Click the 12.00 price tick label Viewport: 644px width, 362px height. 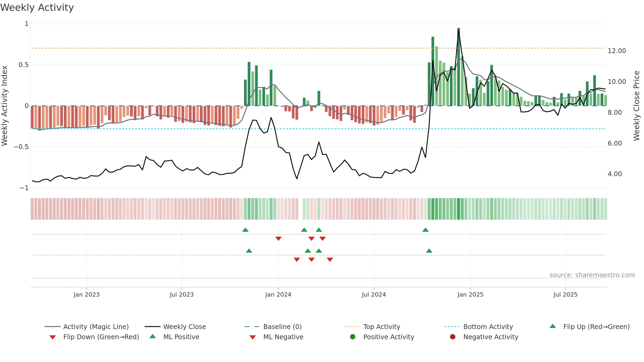[x=617, y=51]
